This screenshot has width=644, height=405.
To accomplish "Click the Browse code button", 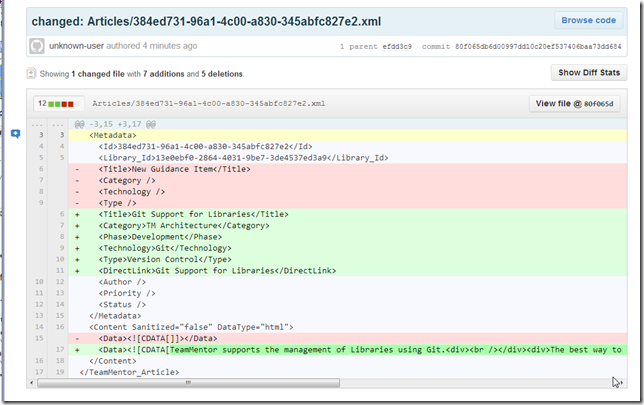I will click(x=587, y=20).
